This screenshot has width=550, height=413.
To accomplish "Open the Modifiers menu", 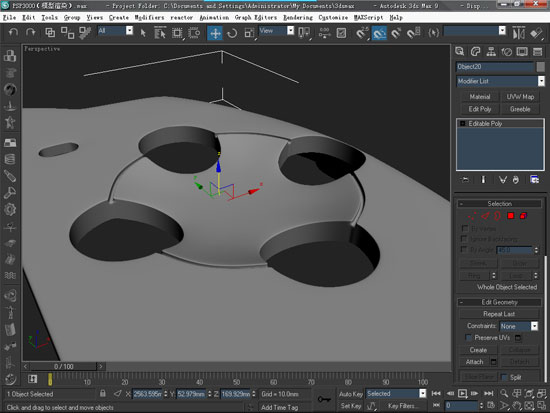I will point(149,18).
